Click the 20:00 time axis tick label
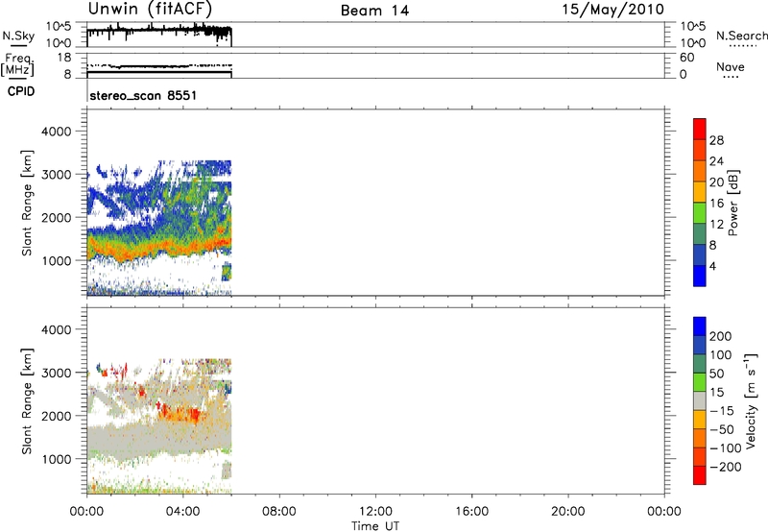The image size is (768, 532). tap(568, 512)
